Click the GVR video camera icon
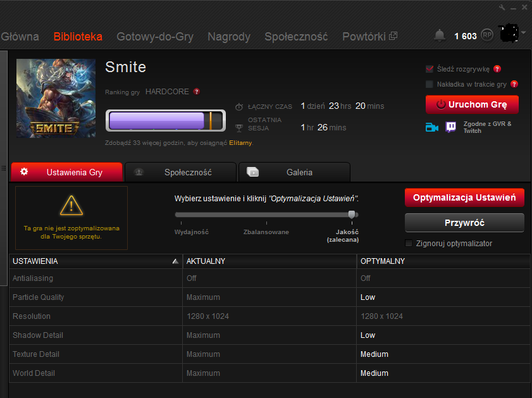Image resolution: width=532 pixels, height=398 pixels. (x=432, y=127)
